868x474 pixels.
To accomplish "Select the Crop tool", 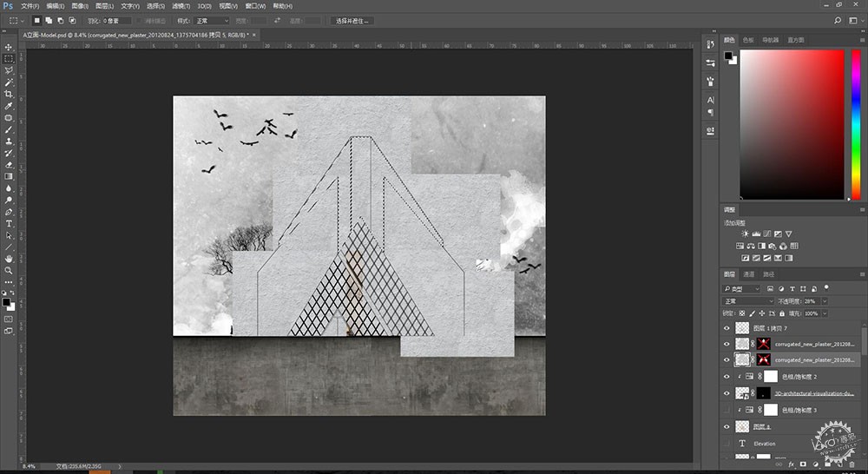I will 9,94.
